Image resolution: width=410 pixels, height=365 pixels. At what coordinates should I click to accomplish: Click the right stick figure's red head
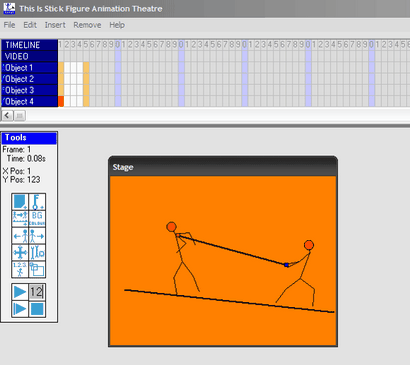(x=309, y=245)
